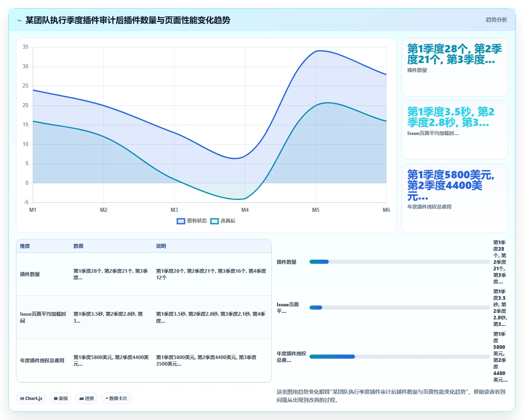Screen dimensions: 524x420
Task: Click the footer explanation paragraph starting 这张图用趋势变化解释
Action: (x=391, y=396)
